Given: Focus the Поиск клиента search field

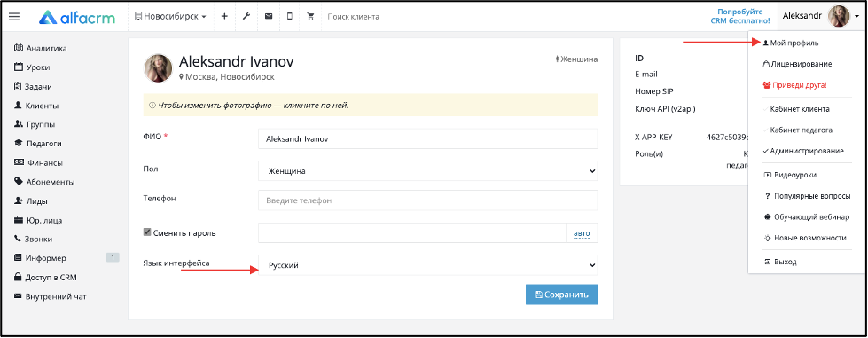Looking at the screenshot, I should (353, 17).
